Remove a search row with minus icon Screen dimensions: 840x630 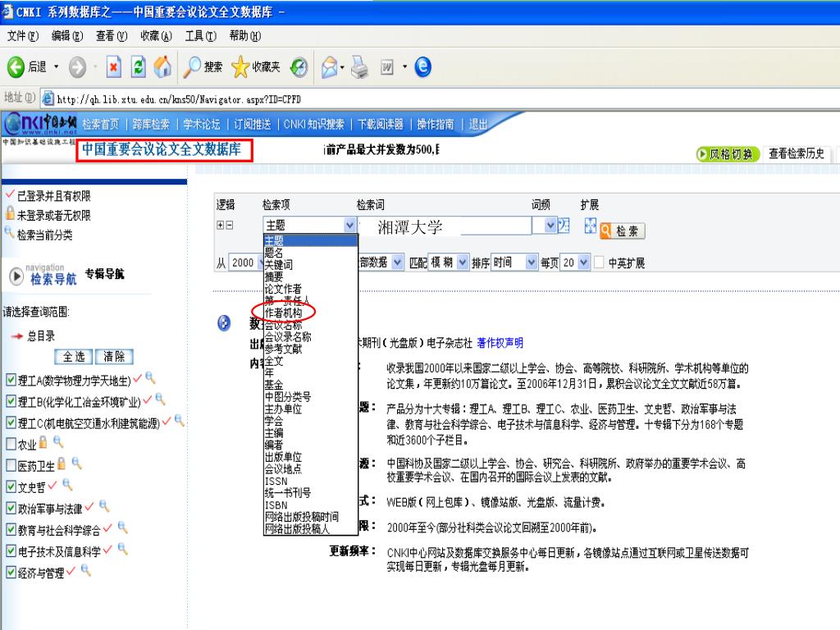230,226
